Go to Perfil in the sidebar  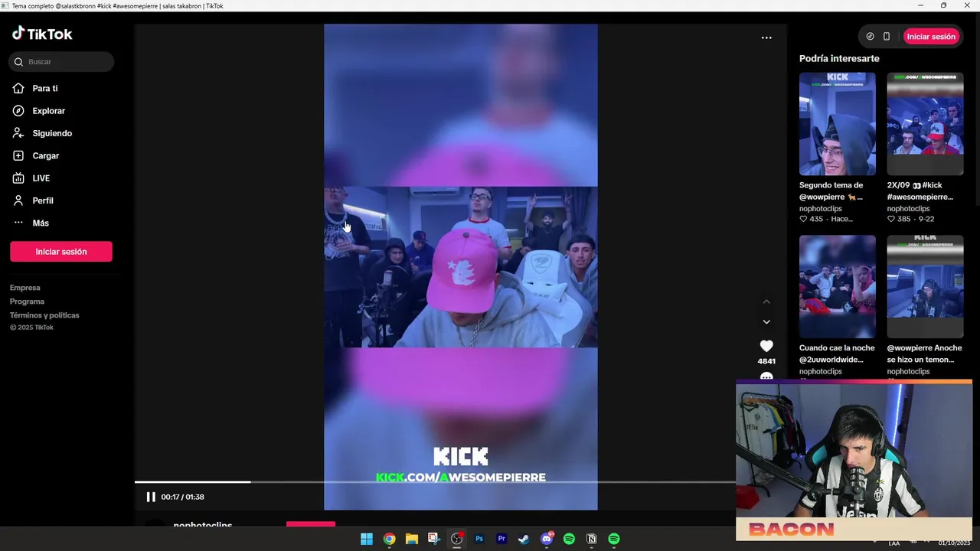(43, 201)
